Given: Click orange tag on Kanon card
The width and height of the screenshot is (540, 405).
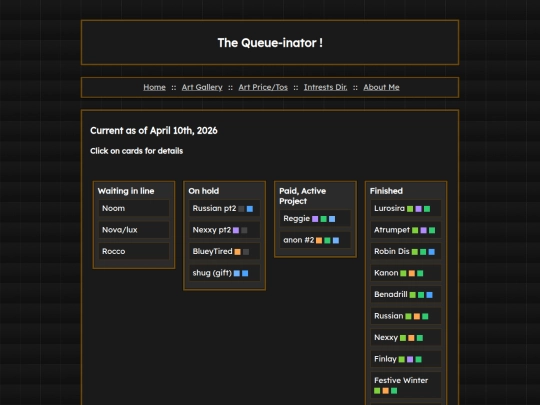Looking at the screenshot, I should coord(412,273).
